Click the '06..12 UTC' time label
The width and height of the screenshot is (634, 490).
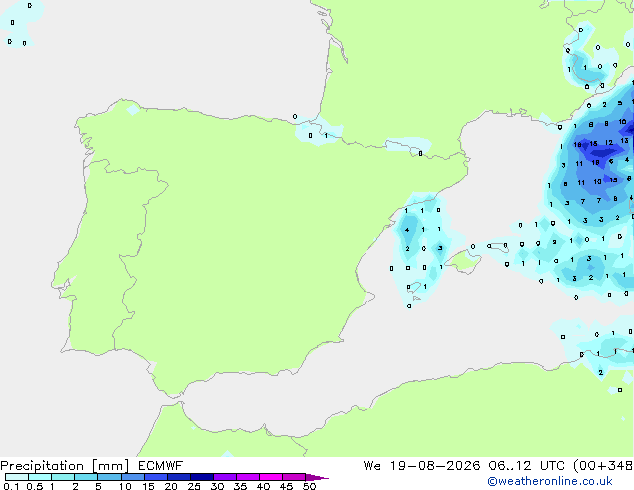[x=526, y=466]
